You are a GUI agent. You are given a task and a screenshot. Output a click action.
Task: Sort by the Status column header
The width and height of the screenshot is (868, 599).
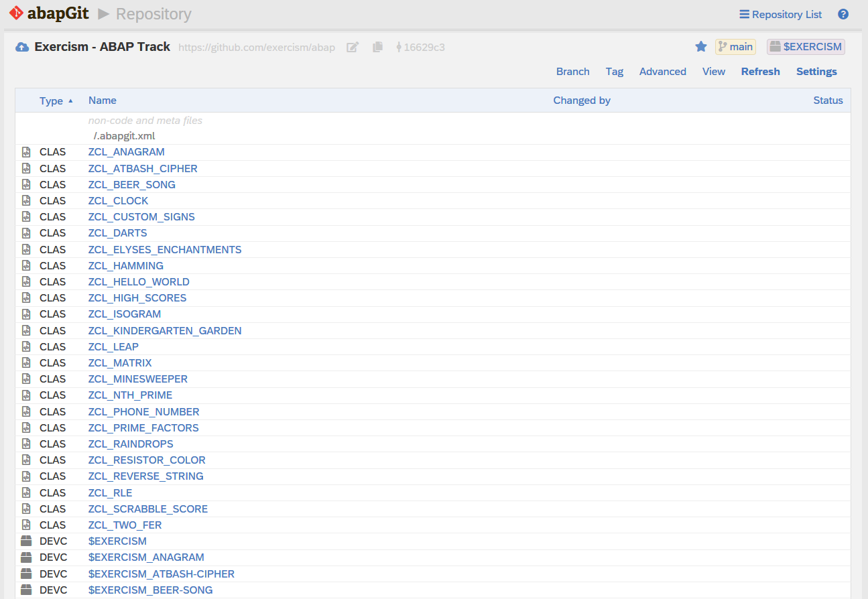coord(828,101)
